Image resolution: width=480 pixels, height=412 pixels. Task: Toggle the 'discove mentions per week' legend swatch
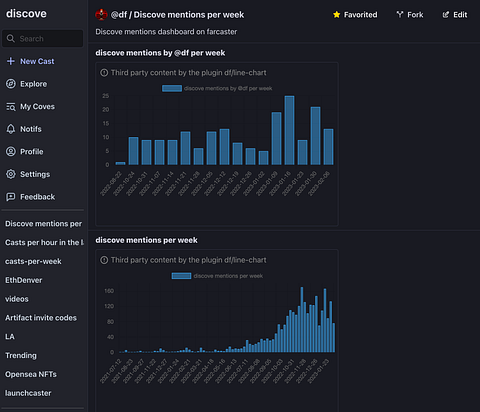point(181,276)
